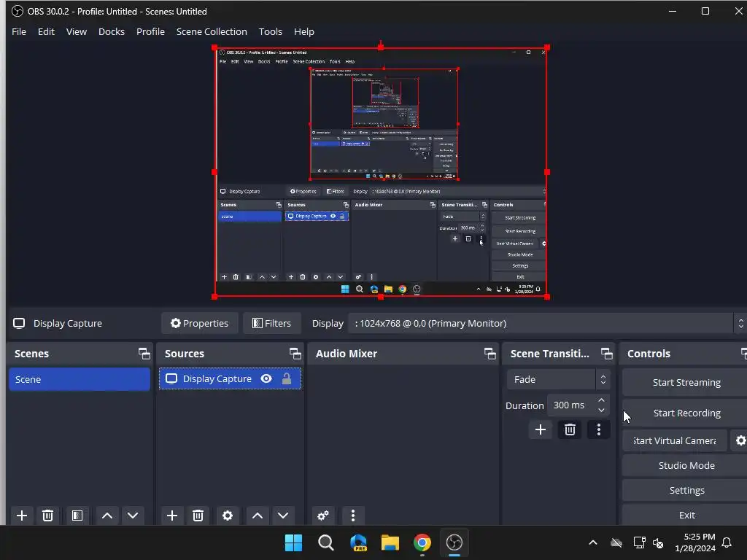The image size is (747, 560).
Task: Click Start Streaming button
Action: click(x=686, y=382)
